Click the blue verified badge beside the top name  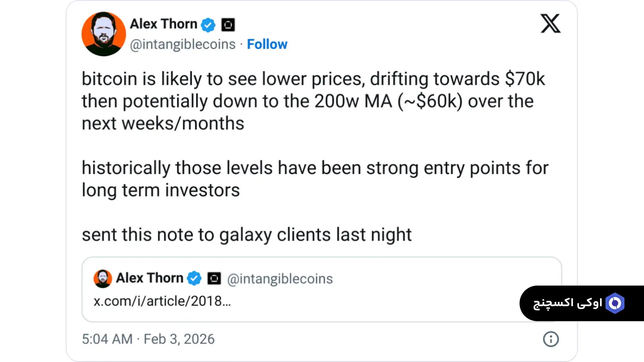point(208,25)
